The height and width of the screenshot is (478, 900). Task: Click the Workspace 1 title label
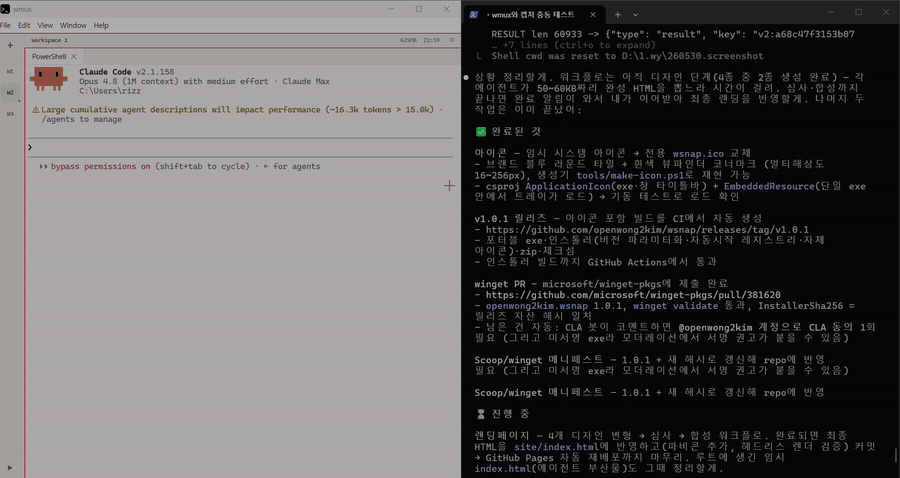[x=49, y=40]
